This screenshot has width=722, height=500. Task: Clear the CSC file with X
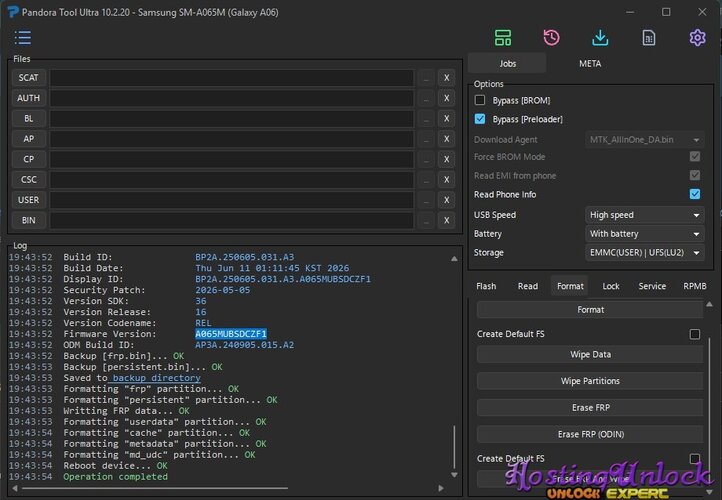point(446,180)
